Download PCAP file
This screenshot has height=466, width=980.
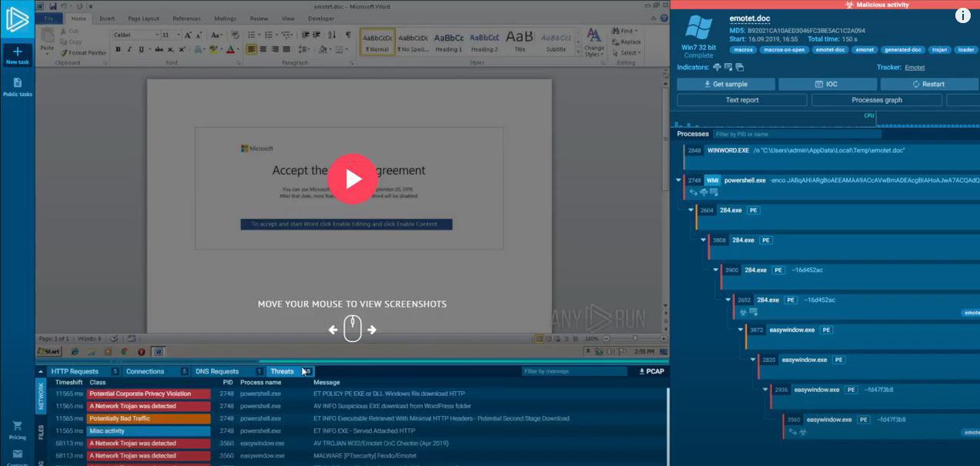tap(651, 371)
